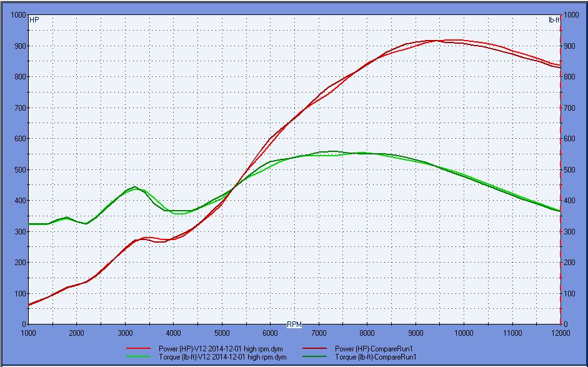The image size is (588, 367).
Task: Click the 900 label on the right lb-ft axis
Action: point(571,46)
